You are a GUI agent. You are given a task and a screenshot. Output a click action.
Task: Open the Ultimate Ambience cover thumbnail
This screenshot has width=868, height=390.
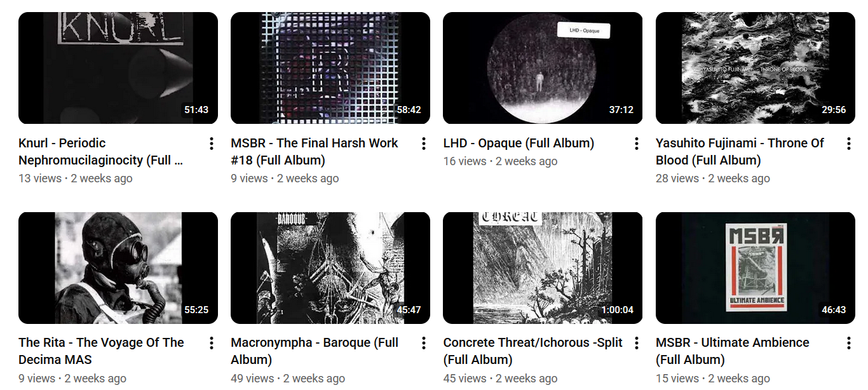[755, 268]
